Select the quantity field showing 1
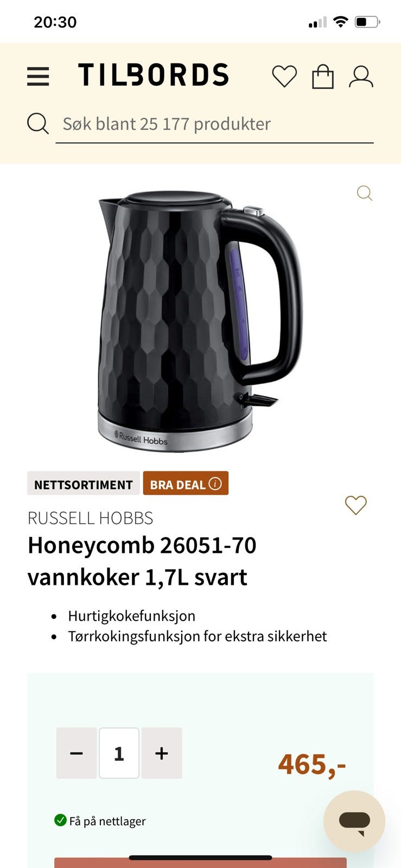Screen dimensions: 401x868 119,754
